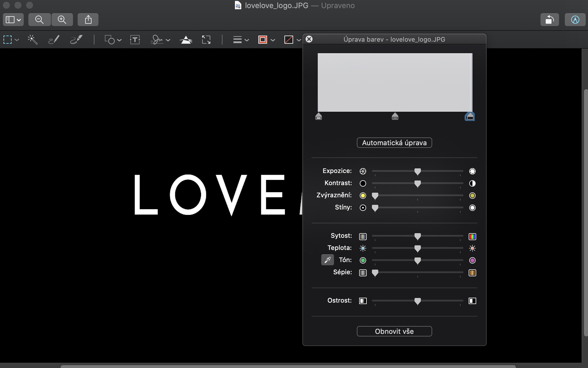Click the zoom out magnifier

[39, 20]
